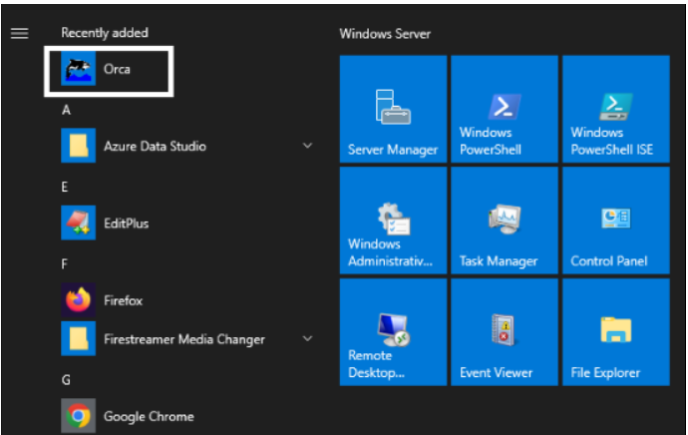Open the File Explorer tile
Screen dimensions: 688x435
click(x=616, y=332)
